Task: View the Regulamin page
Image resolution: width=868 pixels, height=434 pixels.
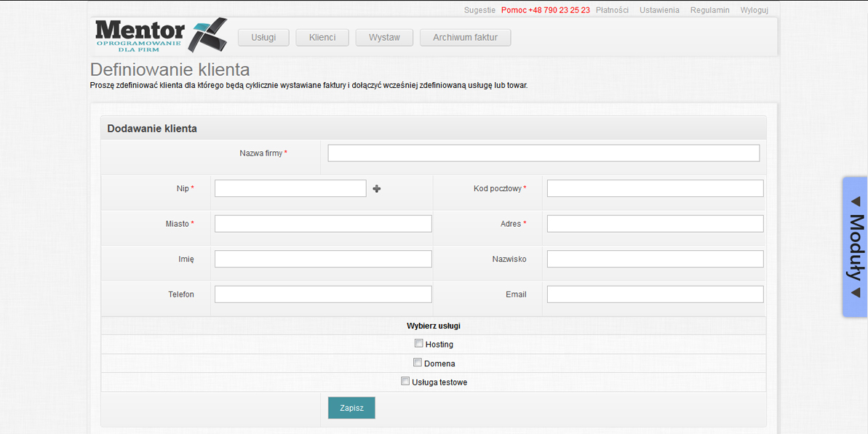Action: click(709, 10)
